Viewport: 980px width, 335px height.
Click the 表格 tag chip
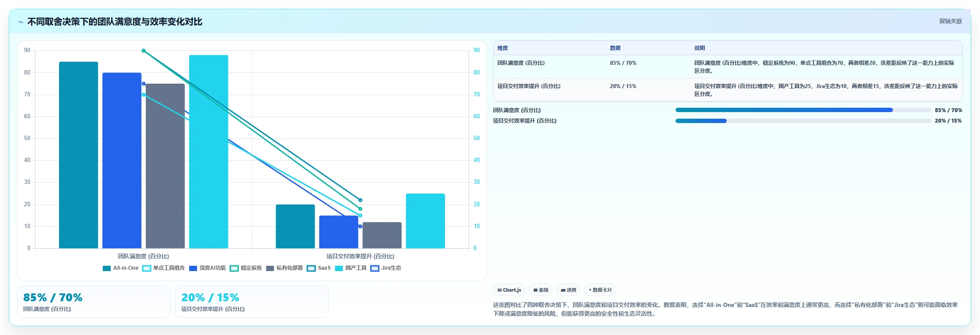[541, 290]
